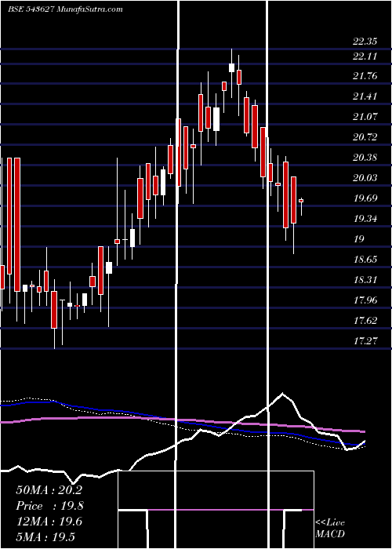Viewport: 392px width, 549px height.
Task: Click the 17.27 price axis label
Action: 365,340
